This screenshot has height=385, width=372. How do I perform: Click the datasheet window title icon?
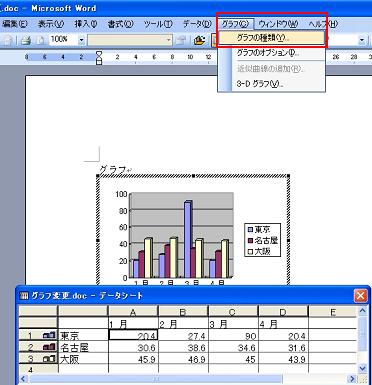[24, 296]
